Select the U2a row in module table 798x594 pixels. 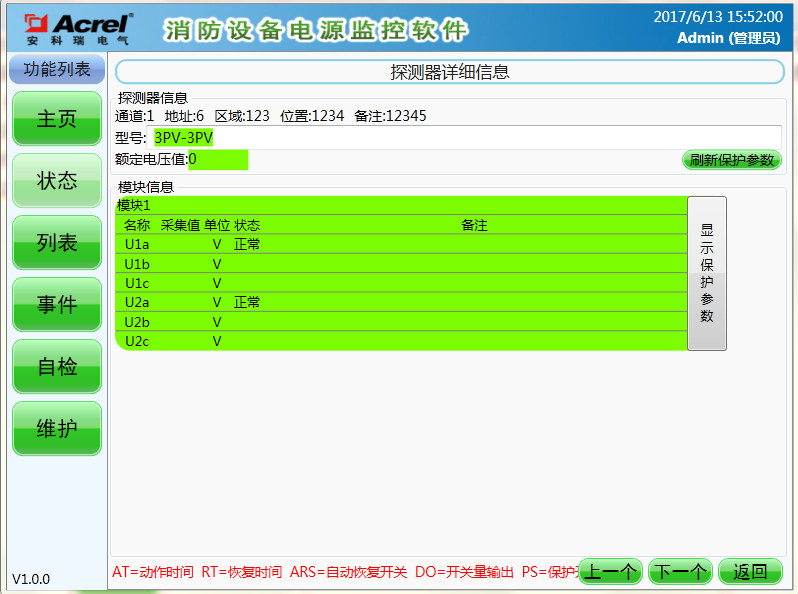(x=400, y=302)
